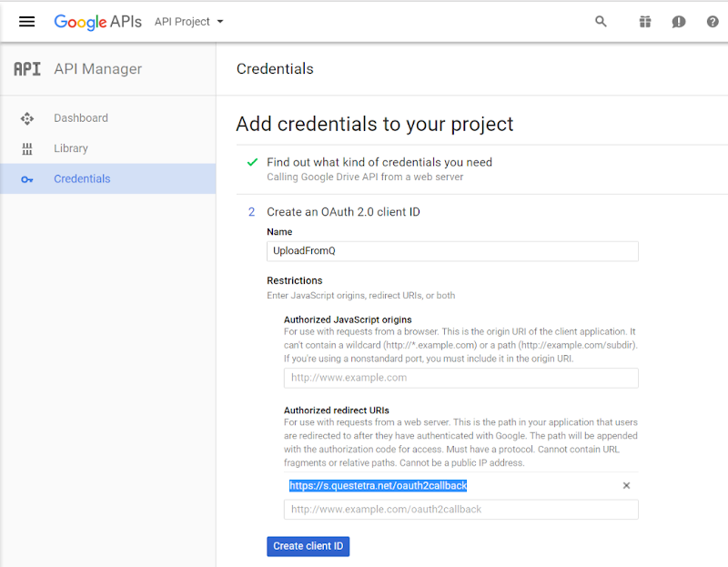The height and width of the screenshot is (567, 728).
Task: Open the notifications alert icon
Action: (x=678, y=21)
